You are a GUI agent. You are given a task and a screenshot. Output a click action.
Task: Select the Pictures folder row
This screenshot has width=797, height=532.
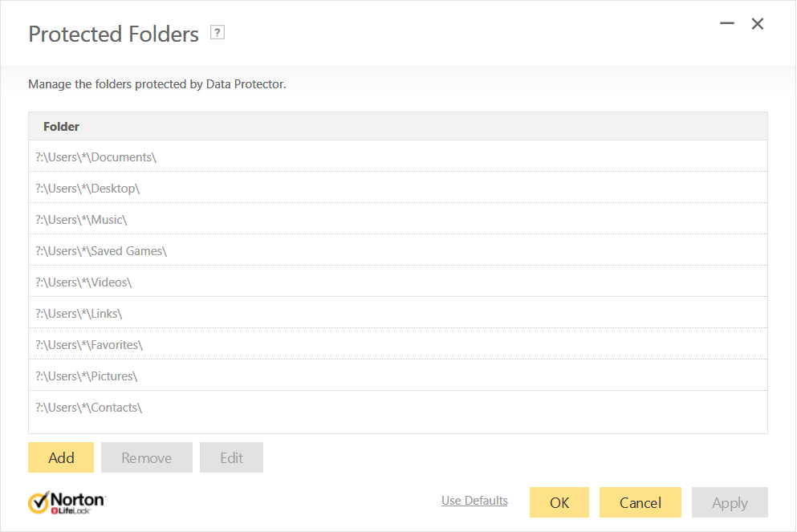[87, 376]
